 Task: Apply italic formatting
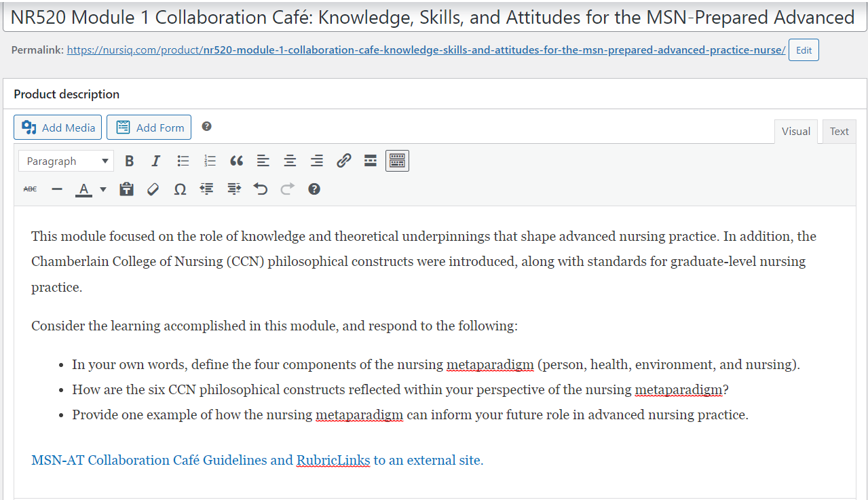point(155,161)
